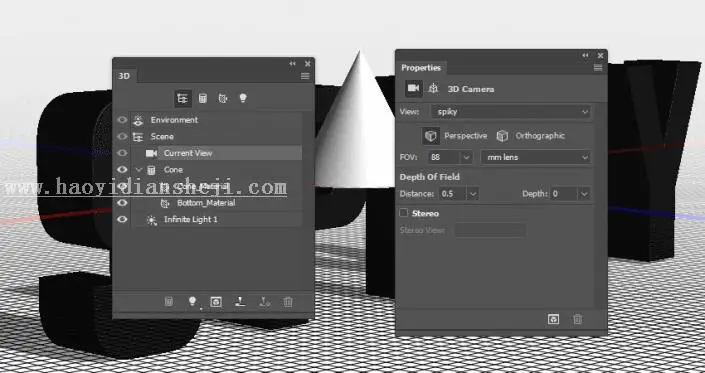Filter 3D panel by whole scene

[183, 98]
